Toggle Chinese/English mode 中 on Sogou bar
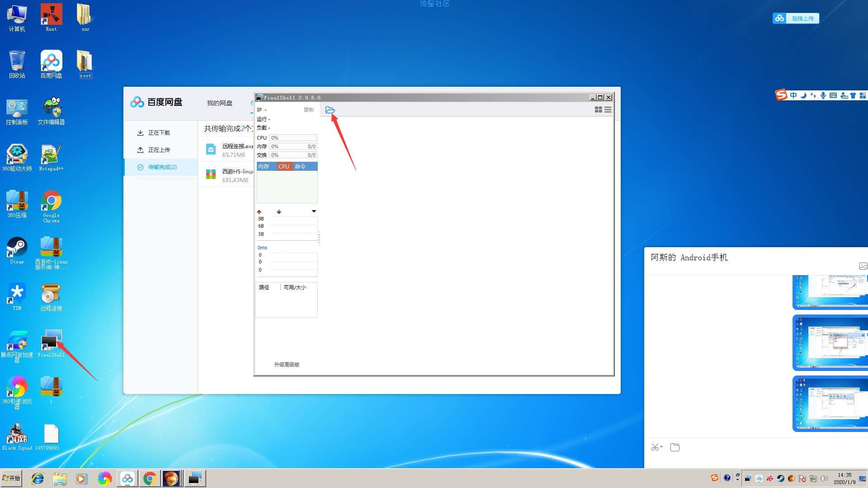 pos(793,95)
